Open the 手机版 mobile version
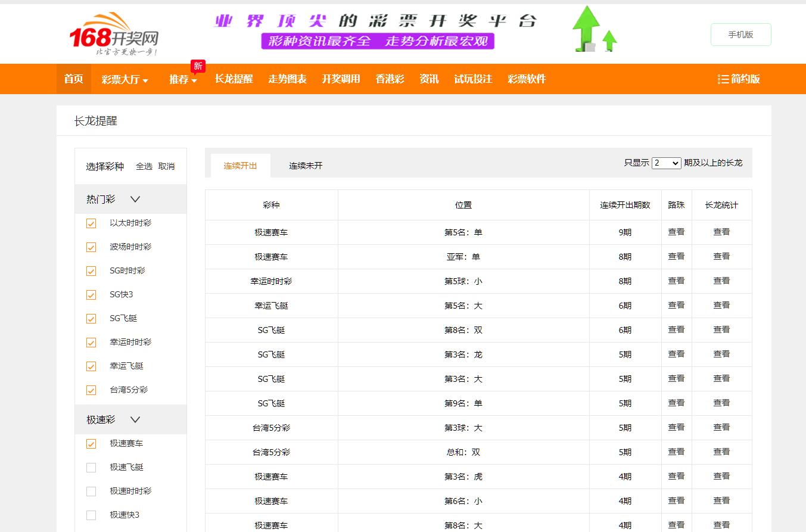The image size is (806, 532). [740, 34]
